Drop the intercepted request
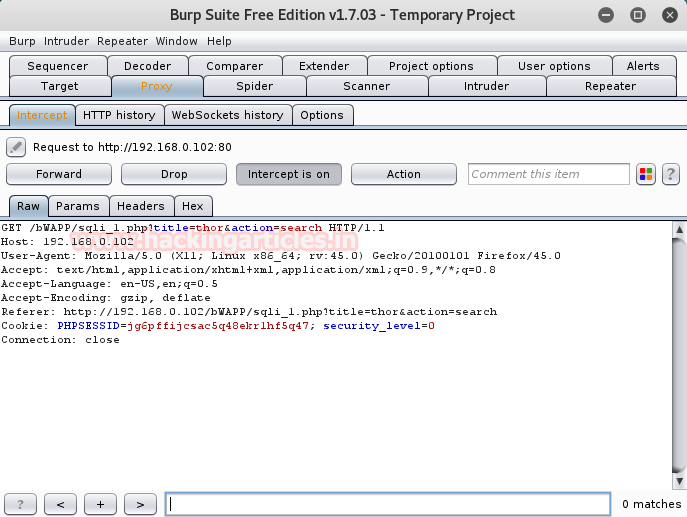Image resolution: width=687 pixels, height=517 pixels. coord(174,174)
